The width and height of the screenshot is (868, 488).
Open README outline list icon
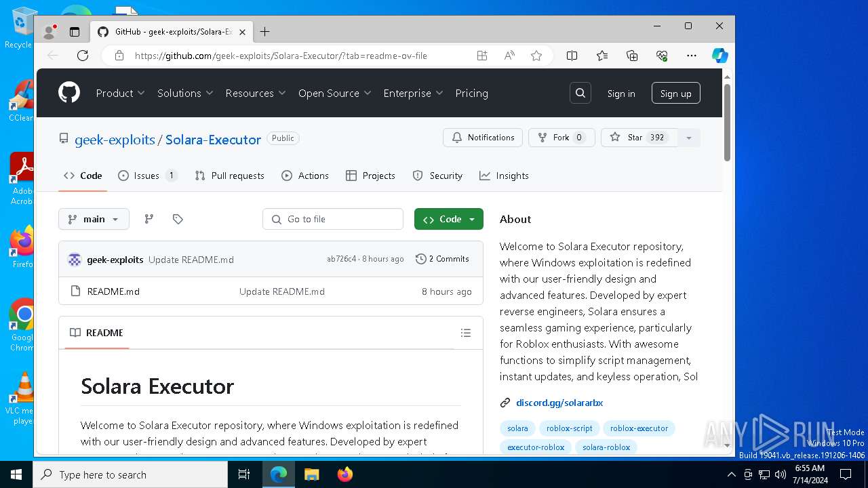click(466, 333)
